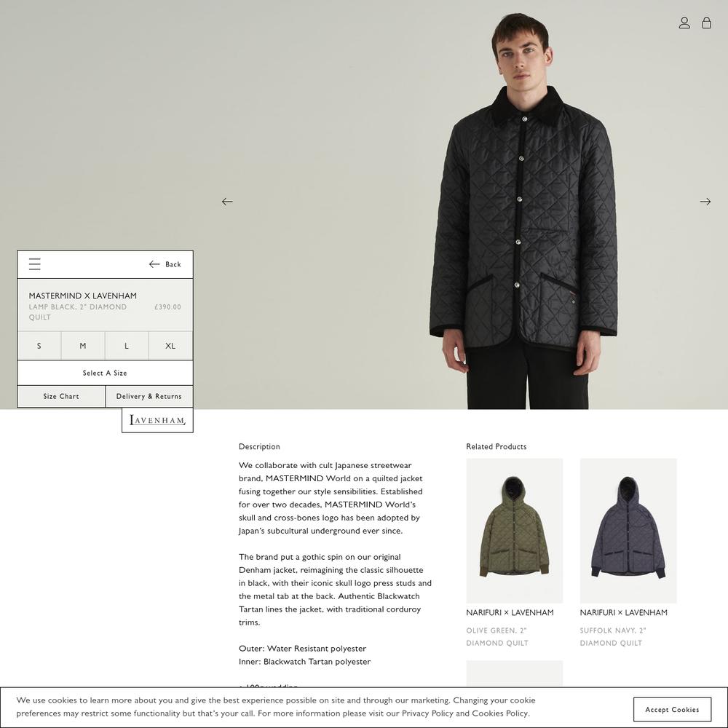The height and width of the screenshot is (728, 728).
Task: Open the shopping bag icon
Action: coord(706,23)
